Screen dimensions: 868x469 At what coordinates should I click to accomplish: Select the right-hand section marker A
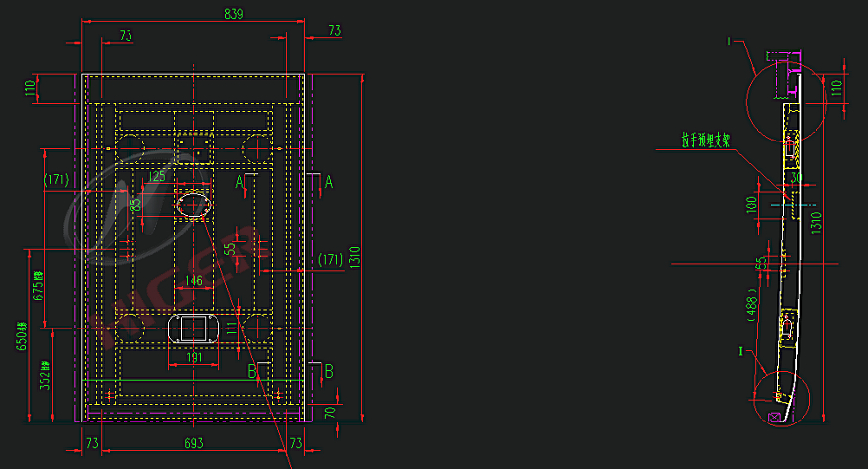pyautogui.click(x=329, y=182)
